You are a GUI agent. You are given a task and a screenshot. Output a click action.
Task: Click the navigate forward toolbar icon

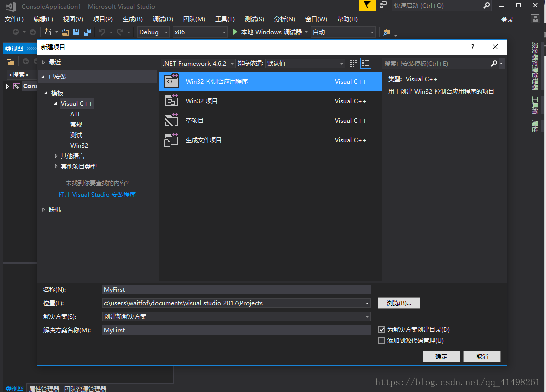pos(33,32)
